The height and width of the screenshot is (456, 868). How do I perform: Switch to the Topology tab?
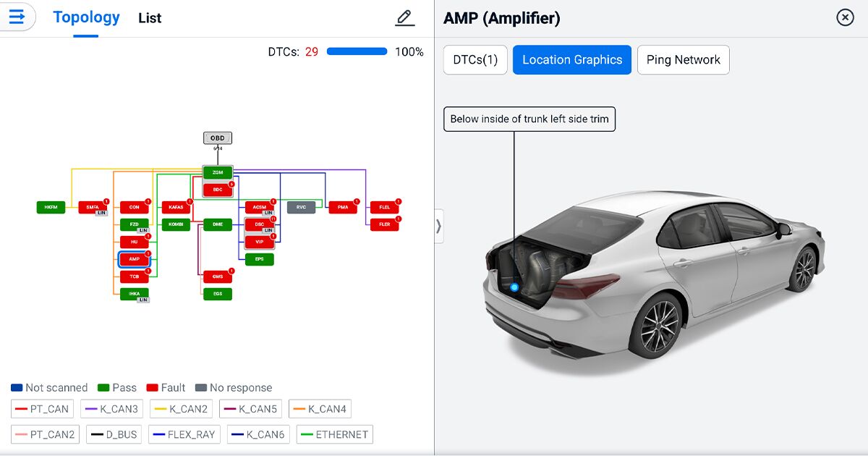(86, 17)
